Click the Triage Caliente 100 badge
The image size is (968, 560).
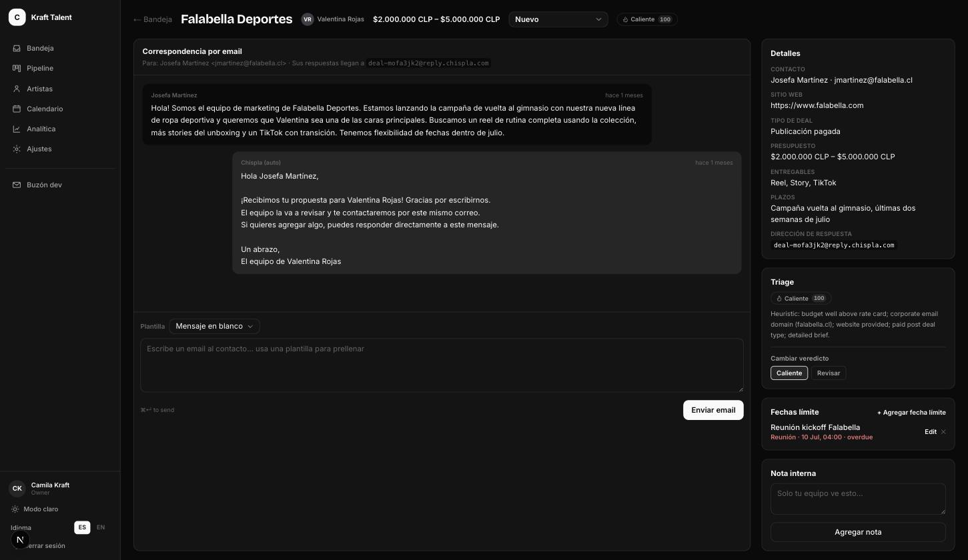(801, 299)
